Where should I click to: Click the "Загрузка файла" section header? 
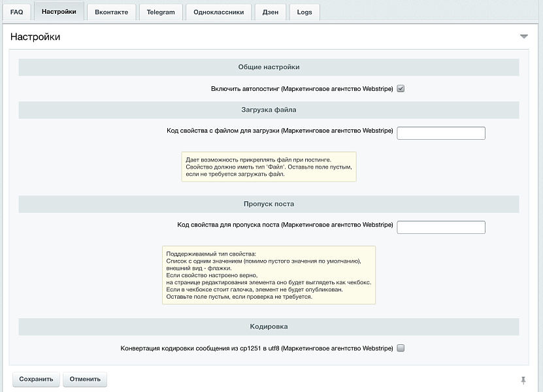click(270, 110)
